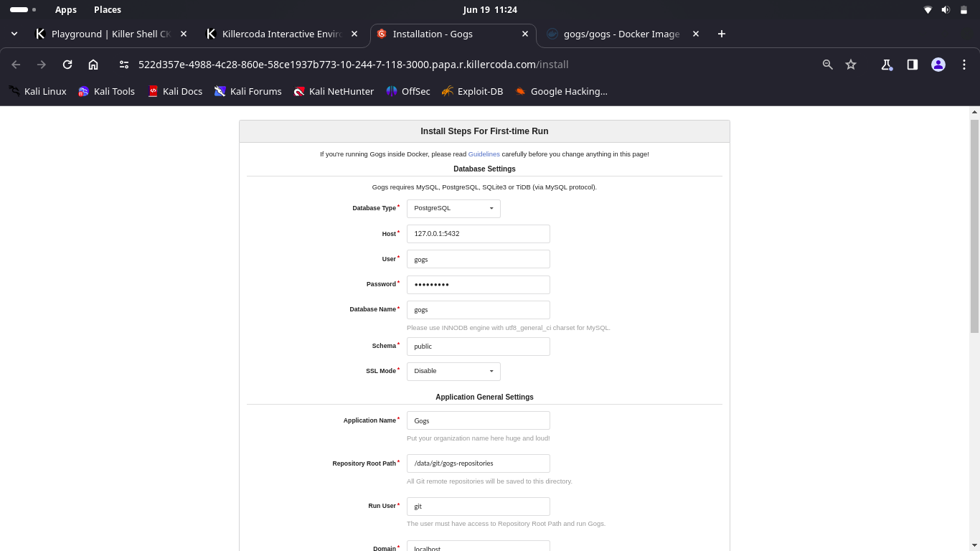The width and height of the screenshot is (980, 551).
Task: Open the Apps menu in top panel
Action: [66, 10]
